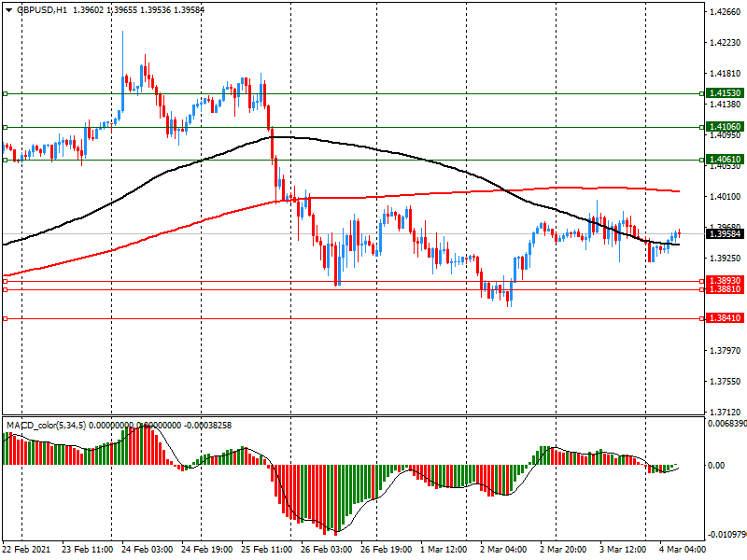Open the chart dropdown triangle beside GBPUSD,H1

pyautogui.click(x=7, y=9)
